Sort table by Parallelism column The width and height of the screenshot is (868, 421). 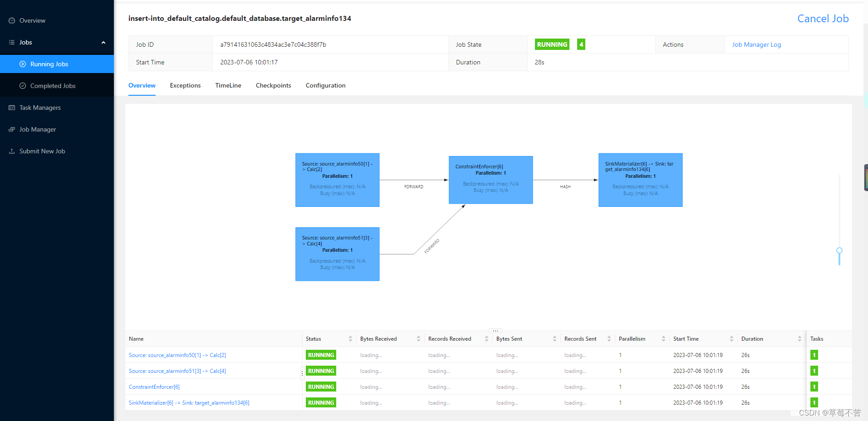[663, 339]
